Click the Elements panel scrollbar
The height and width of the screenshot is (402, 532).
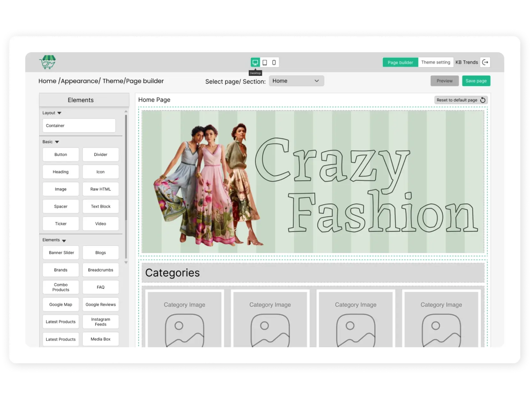click(126, 168)
